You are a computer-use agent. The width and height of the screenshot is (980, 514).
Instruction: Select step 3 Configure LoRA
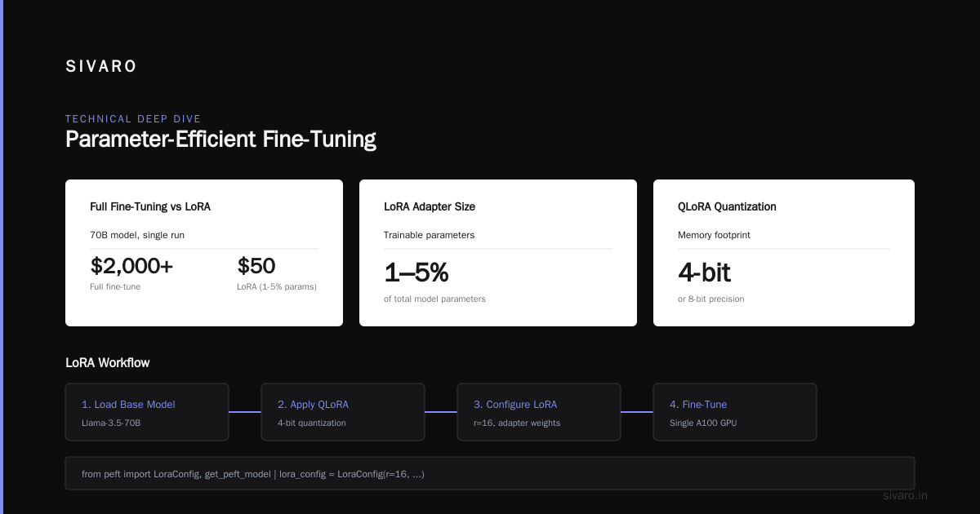[539, 412]
